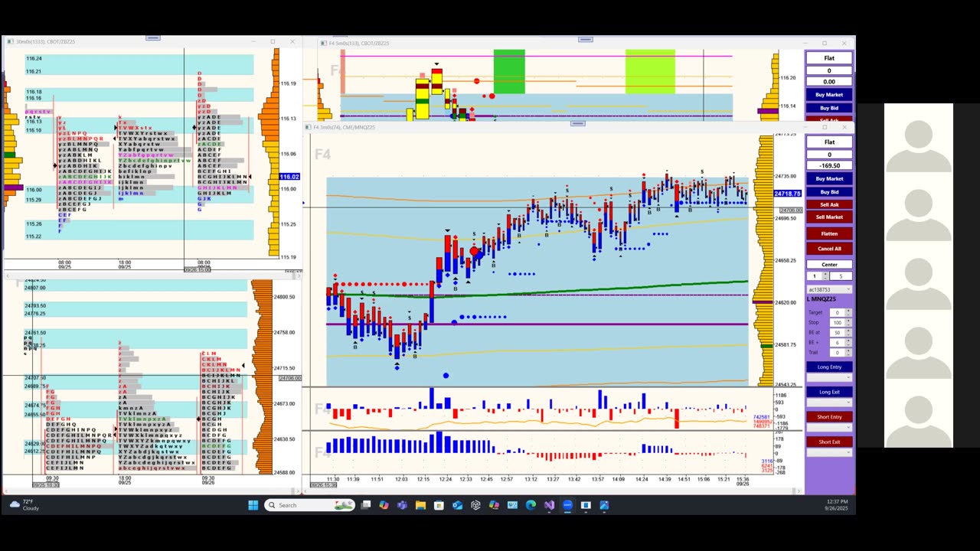980x551 pixels.
Task: Click the -169.50 profit/loss value
Action: coord(829,165)
